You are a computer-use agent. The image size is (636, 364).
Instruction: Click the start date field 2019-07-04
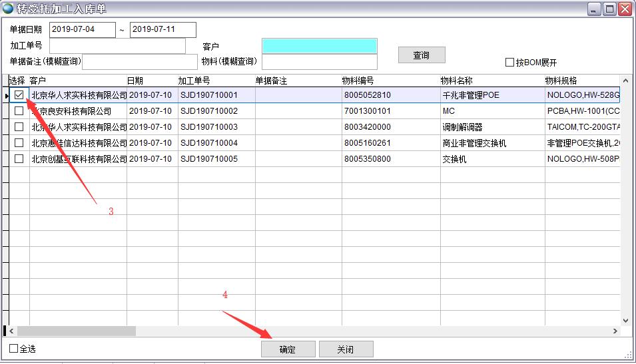coord(82,30)
